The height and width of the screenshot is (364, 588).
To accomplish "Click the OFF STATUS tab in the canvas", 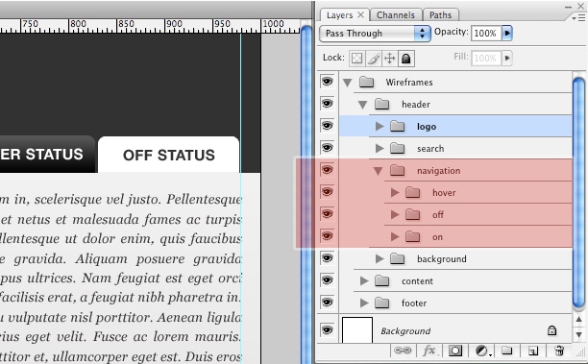I will point(169,155).
